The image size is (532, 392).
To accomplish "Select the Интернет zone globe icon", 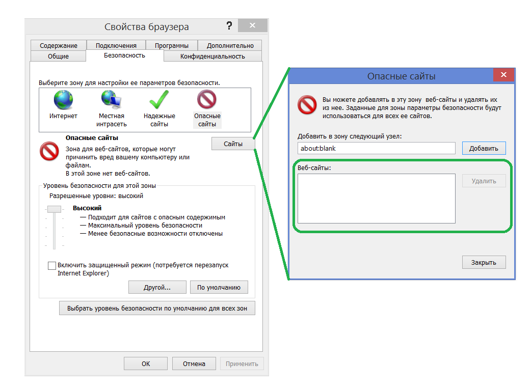I will point(64,100).
